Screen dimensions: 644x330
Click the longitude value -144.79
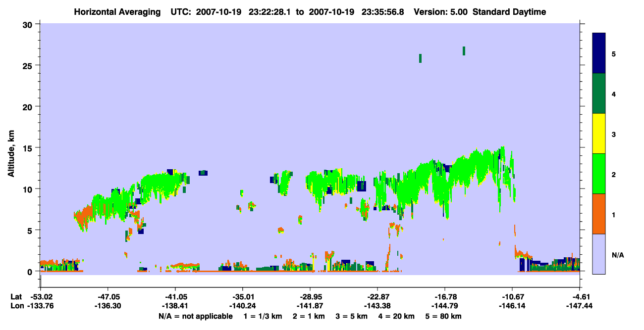(444, 306)
